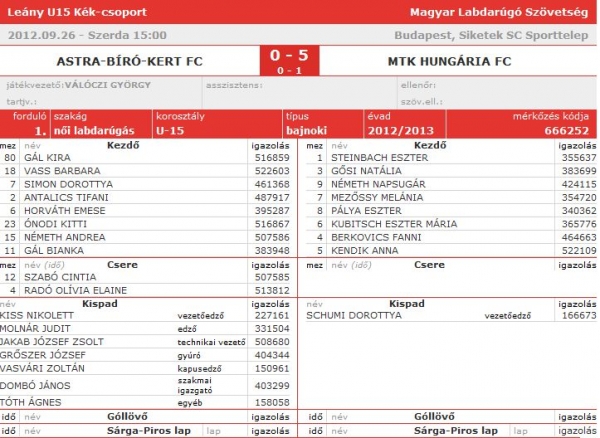Select player GŐSI NATÁLIA

click(366, 171)
